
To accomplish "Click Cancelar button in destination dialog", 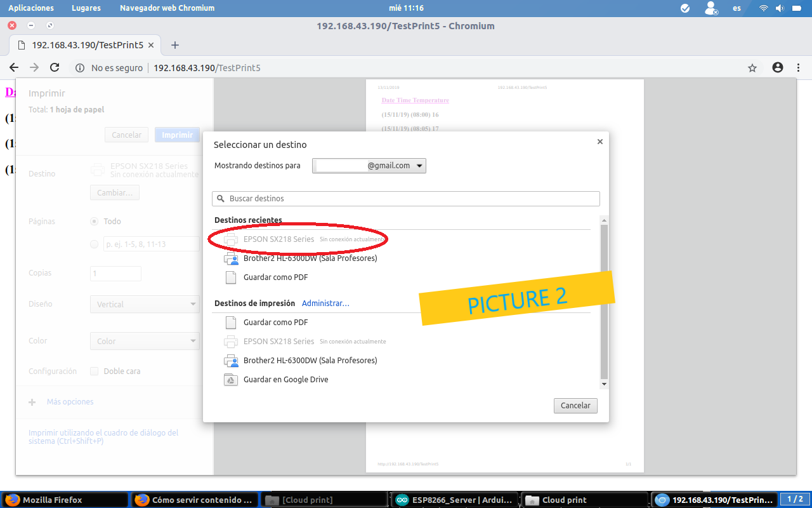I will coord(575,405).
